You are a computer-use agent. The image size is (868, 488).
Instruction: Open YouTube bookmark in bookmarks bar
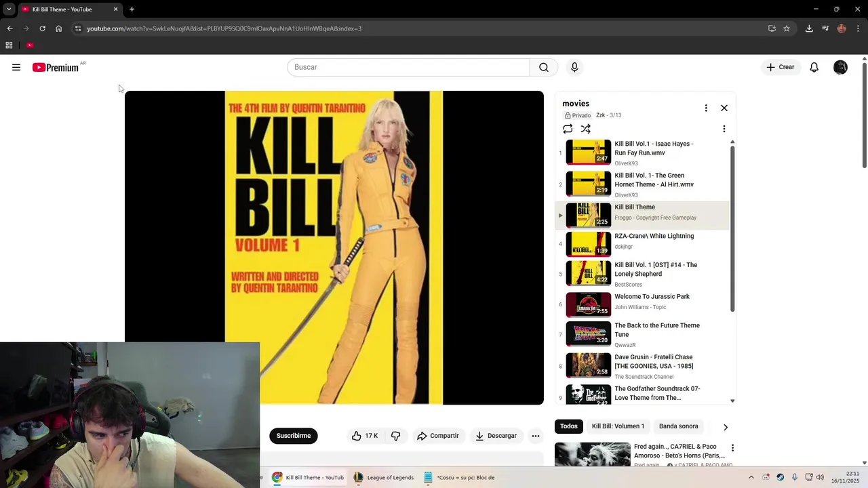(30, 45)
